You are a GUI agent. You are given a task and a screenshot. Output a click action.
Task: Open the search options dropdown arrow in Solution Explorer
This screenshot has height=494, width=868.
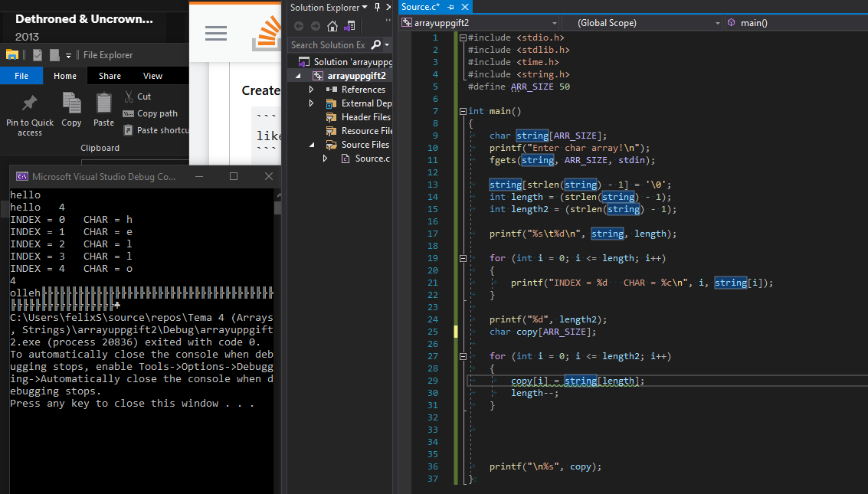tap(387, 45)
